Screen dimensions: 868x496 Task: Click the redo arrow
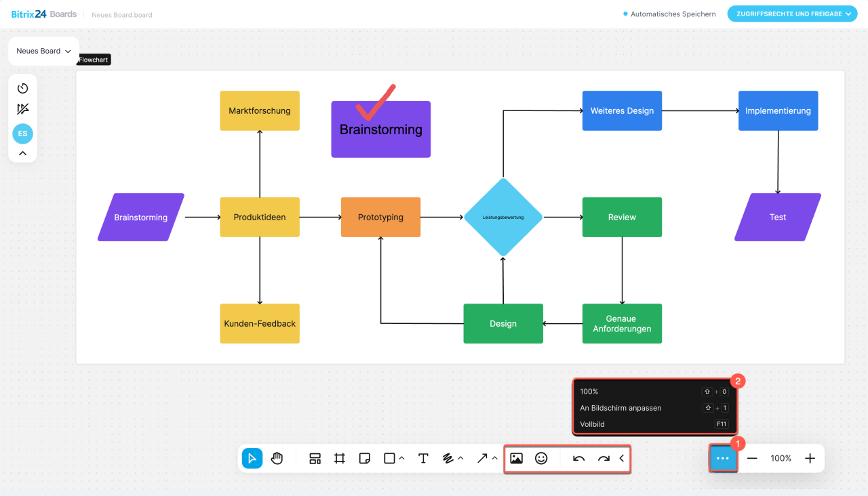point(604,459)
